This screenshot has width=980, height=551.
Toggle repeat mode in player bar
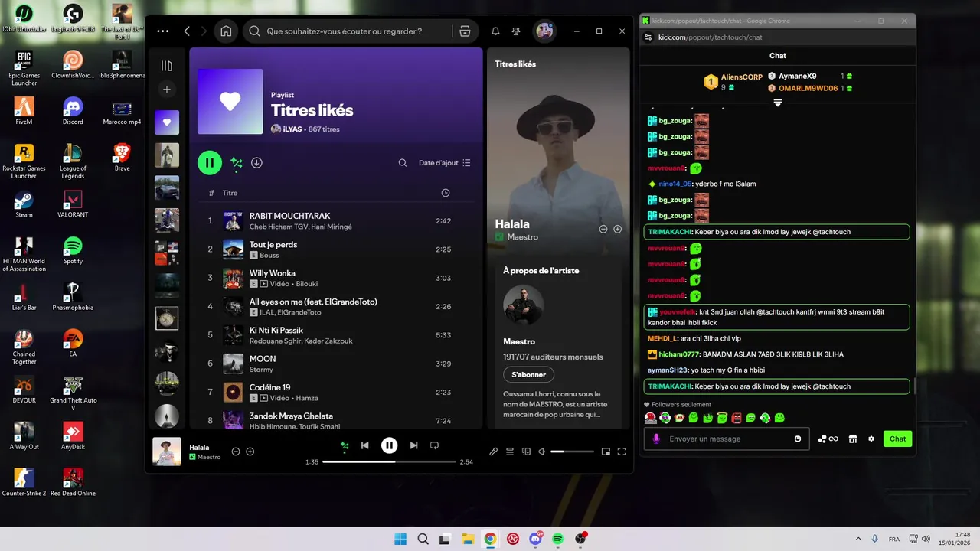[434, 445]
